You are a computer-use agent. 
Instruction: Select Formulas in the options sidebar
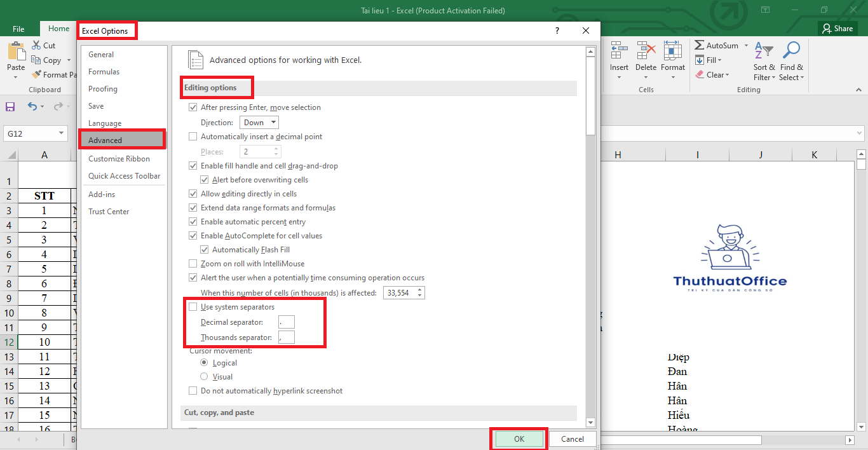[104, 72]
